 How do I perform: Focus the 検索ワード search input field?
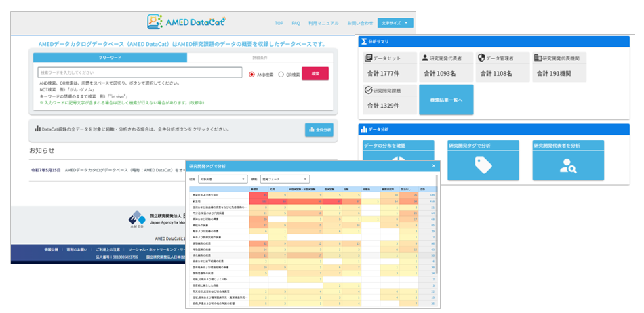pos(140,72)
